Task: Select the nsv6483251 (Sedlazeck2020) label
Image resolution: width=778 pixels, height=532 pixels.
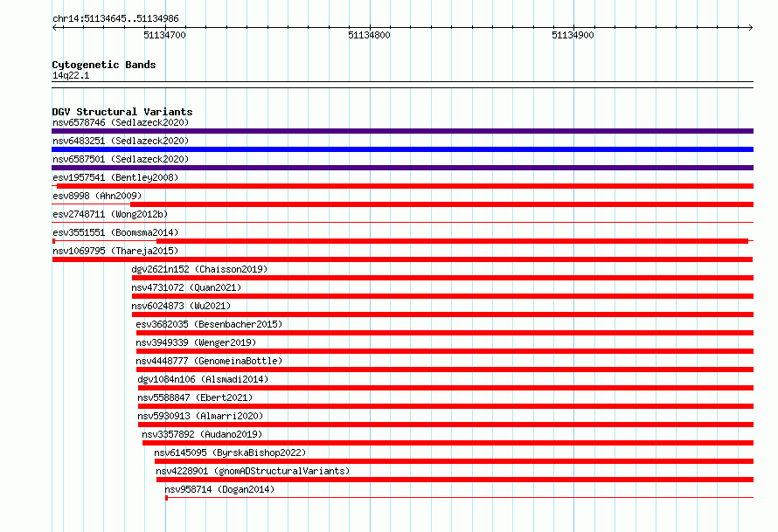Action: pos(121,141)
